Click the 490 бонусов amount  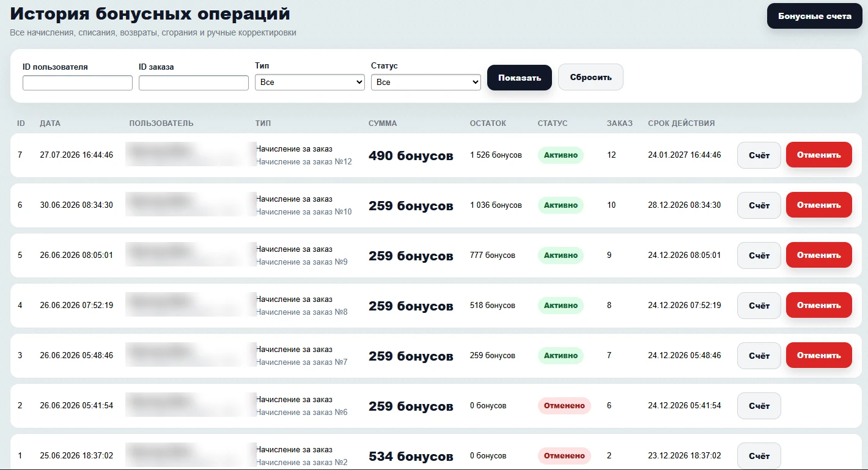(x=411, y=156)
